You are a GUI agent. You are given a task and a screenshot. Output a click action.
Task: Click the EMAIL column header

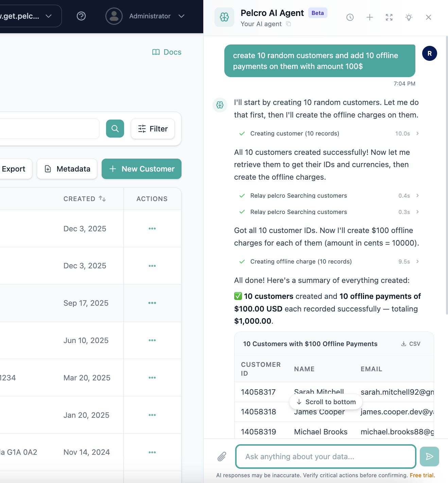371,369
